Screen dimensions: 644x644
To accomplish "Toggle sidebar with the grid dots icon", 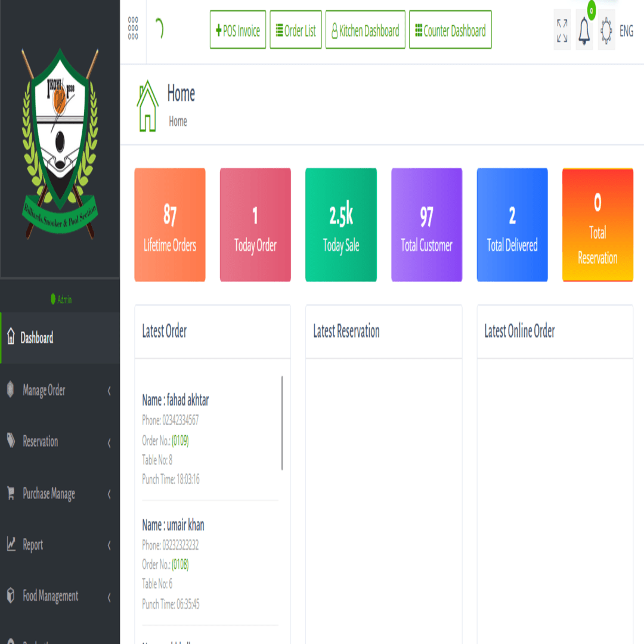I will pyautogui.click(x=132, y=29).
